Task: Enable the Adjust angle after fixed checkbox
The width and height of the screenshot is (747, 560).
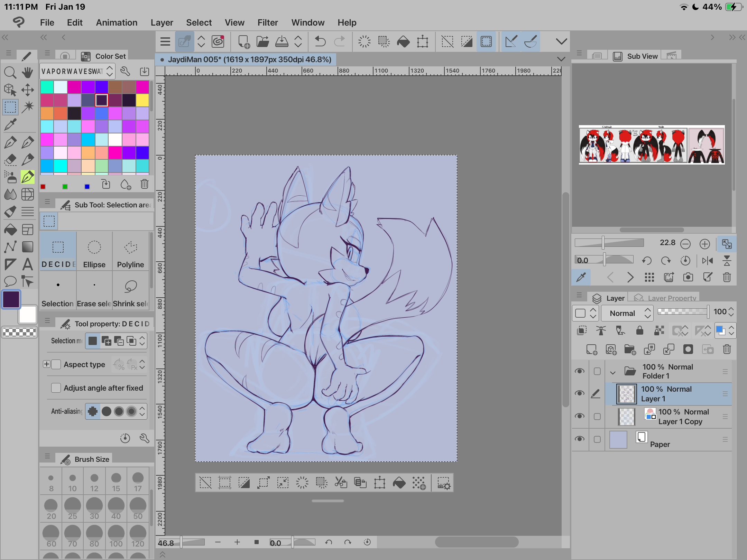Action: pos(56,388)
